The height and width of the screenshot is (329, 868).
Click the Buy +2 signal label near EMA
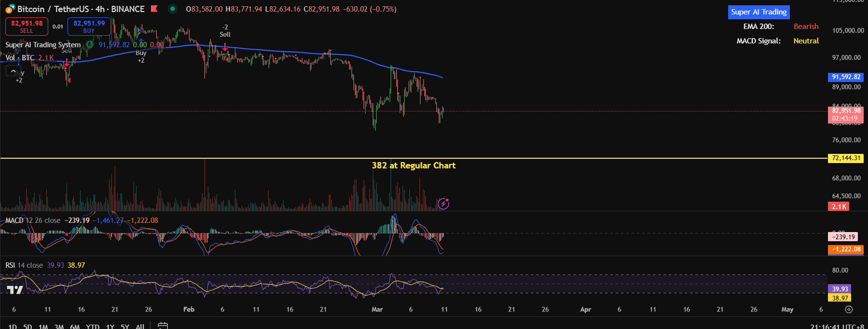point(141,56)
